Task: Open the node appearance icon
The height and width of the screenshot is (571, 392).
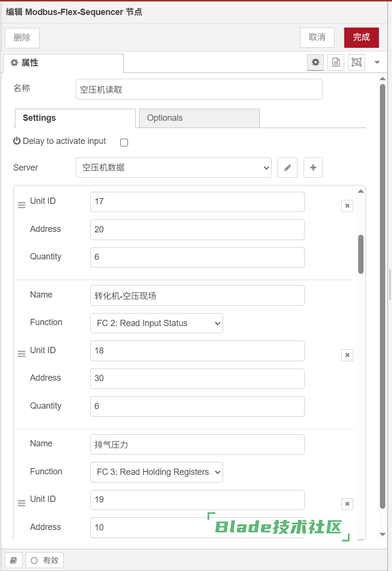Action: pyautogui.click(x=356, y=62)
